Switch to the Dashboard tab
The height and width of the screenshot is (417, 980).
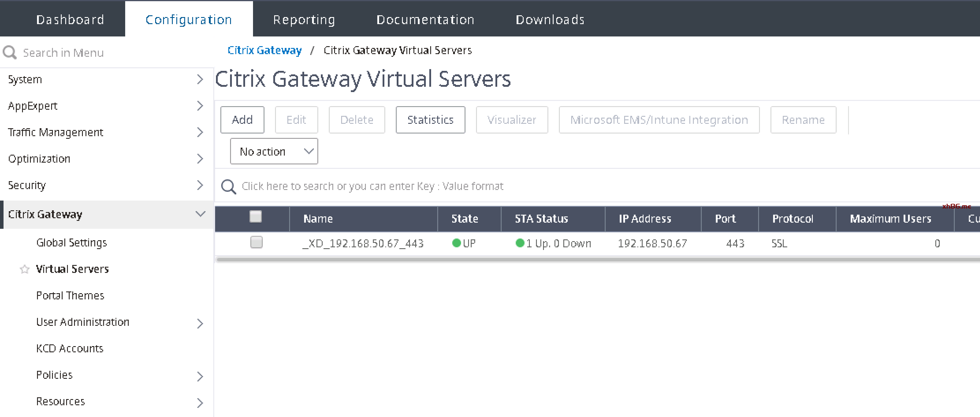click(70, 20)
